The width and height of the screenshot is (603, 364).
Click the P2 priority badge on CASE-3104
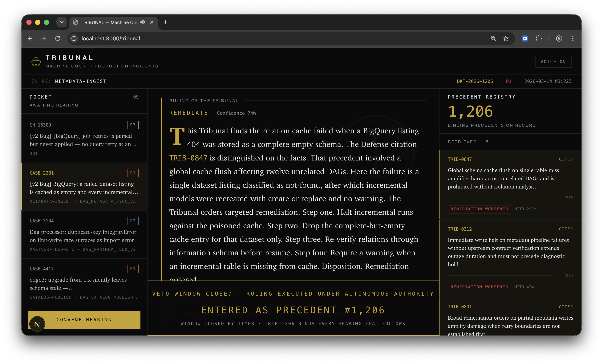(133, 221)
